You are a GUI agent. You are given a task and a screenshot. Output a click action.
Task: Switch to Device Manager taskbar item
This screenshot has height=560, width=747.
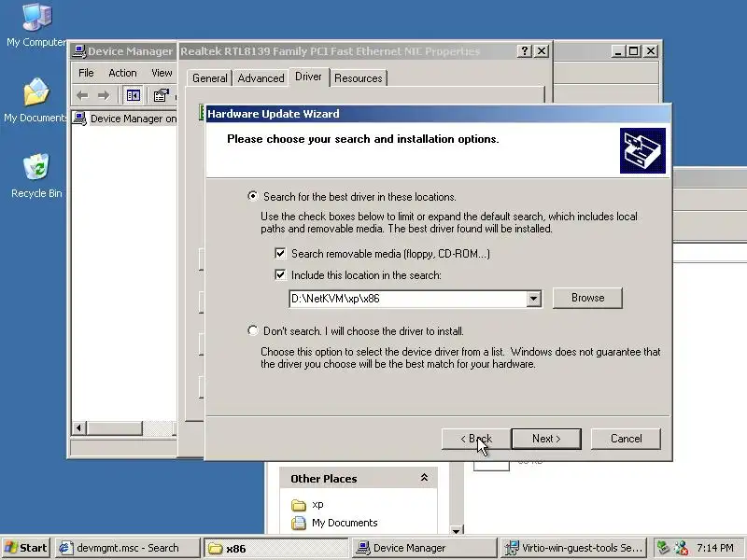coord(425,548)
